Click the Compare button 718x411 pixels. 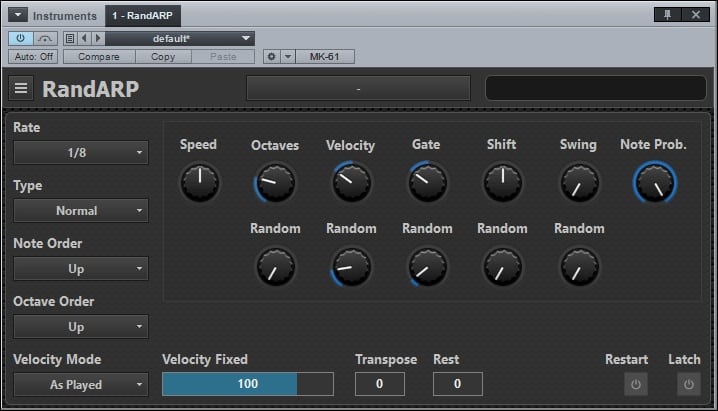[98, 56]
